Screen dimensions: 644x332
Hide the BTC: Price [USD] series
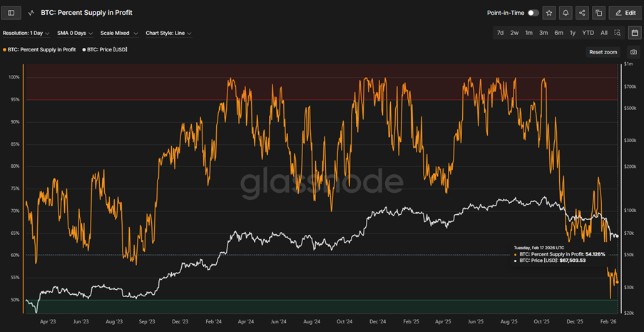coord(106,50)
